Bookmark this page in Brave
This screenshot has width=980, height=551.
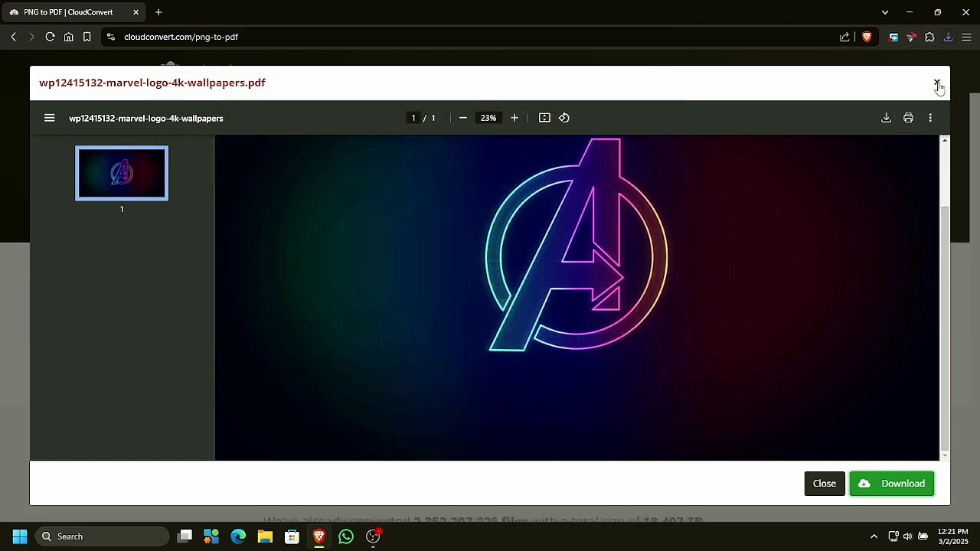pos(87,37)
